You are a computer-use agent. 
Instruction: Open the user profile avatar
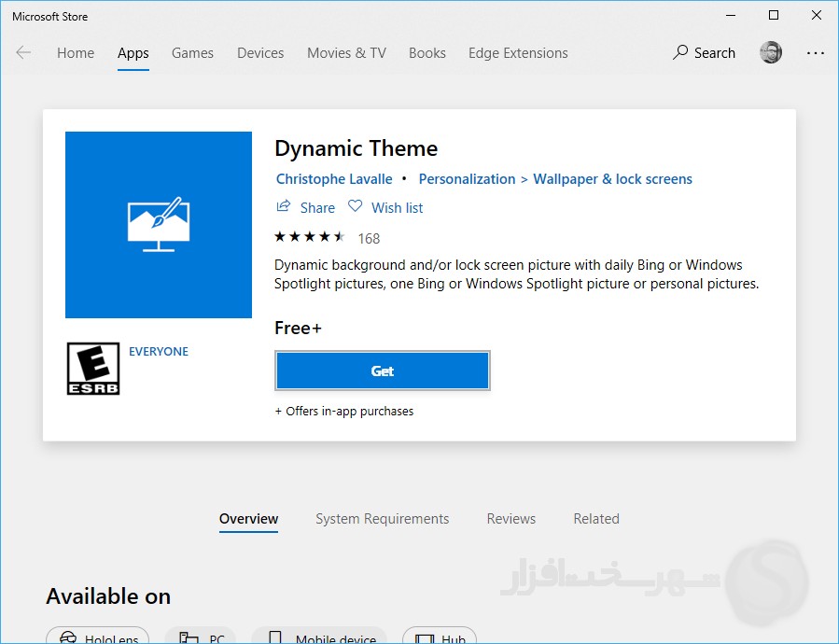pyautogui.click(x=771, y=53)
